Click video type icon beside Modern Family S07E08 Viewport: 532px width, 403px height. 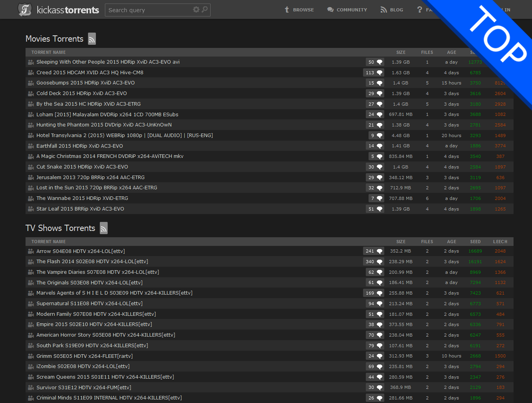click(31, 314)
